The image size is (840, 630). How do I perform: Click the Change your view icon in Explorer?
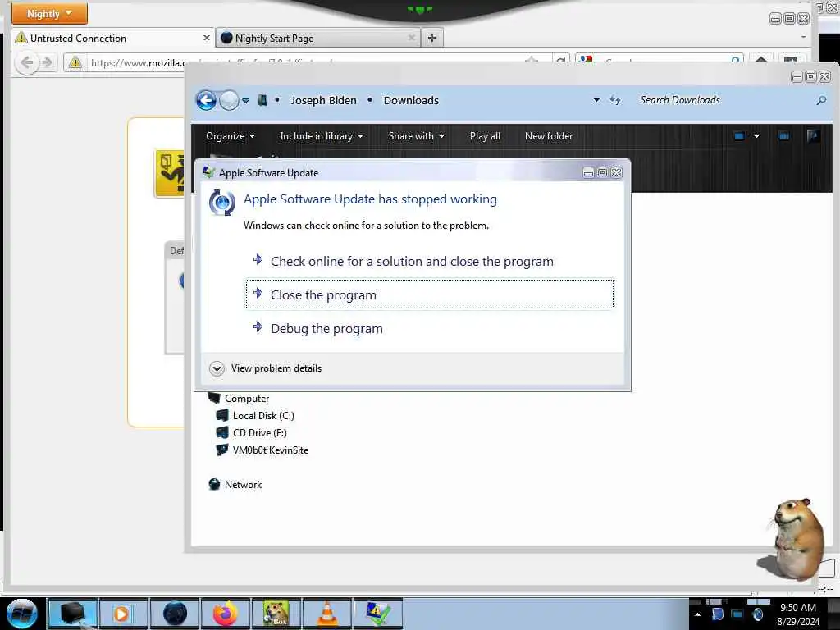point(739,136)
